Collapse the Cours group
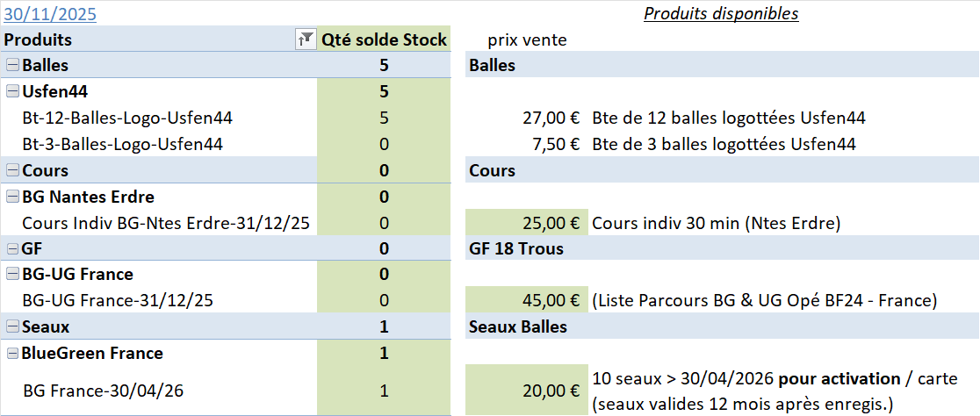 point(12,170)
